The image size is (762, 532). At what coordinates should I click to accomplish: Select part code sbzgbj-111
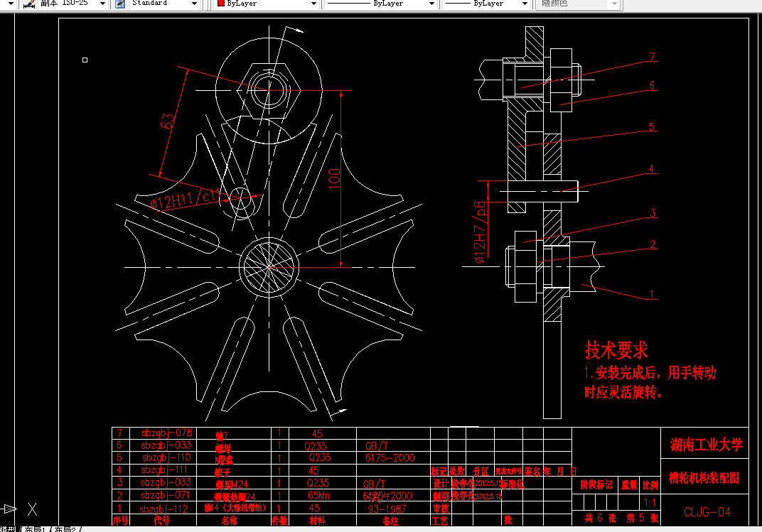click(x=163, y=470)
